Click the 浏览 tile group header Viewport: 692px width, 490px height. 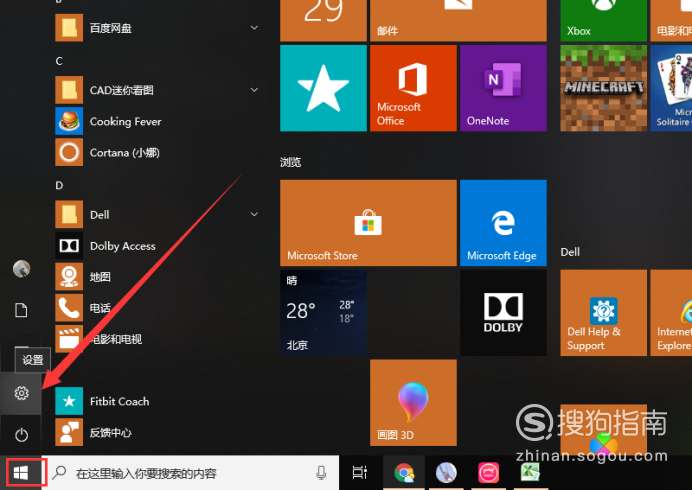[x=290, y=162]
